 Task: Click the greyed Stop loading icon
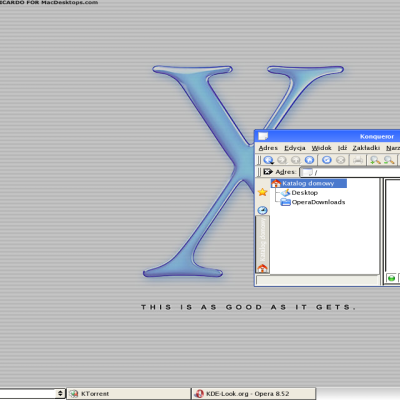[340, 160]
